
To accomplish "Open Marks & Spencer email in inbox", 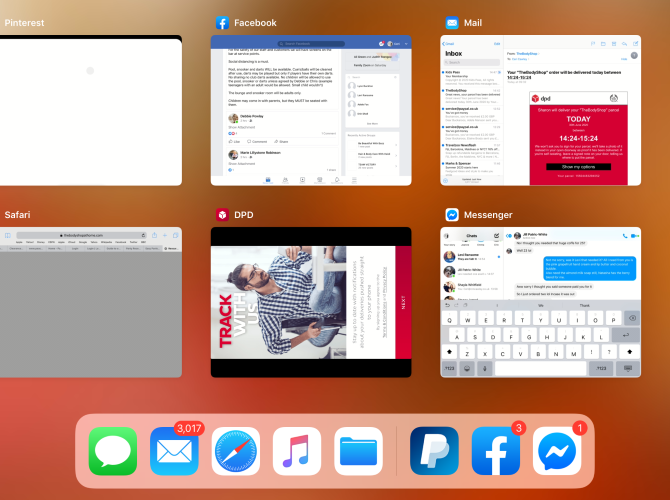I will pyautogui.click(x=471, y=168).
